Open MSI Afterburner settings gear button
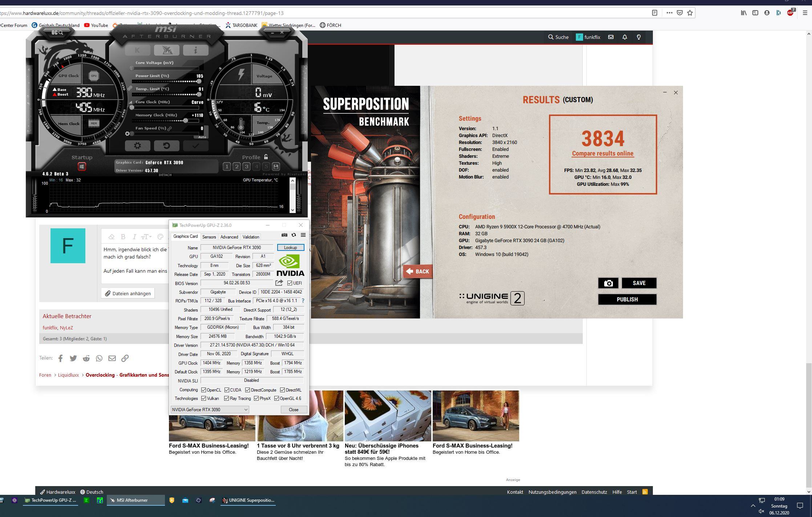The image size is (812, 517). 137,146
